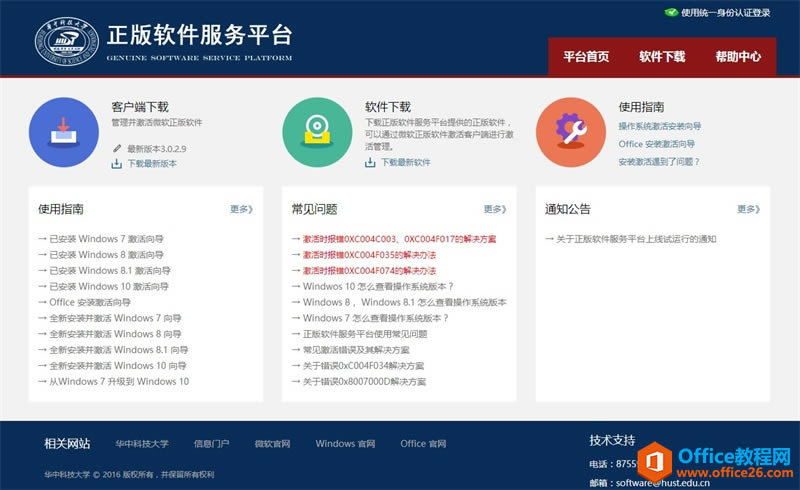Open 正版软件服务平台使用常见问题
The width and height of the screenshot is (800, 490).
point(365,334)
